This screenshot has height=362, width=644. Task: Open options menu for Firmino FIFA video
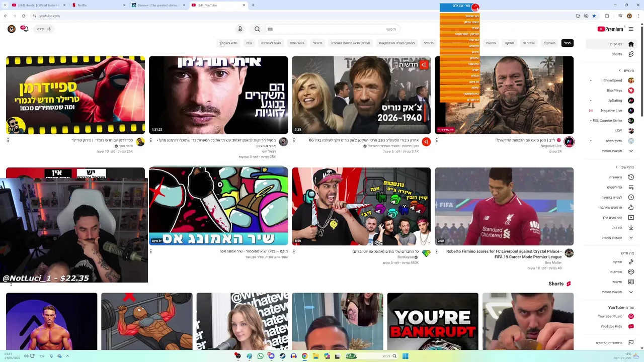click(x=437, y=251)
